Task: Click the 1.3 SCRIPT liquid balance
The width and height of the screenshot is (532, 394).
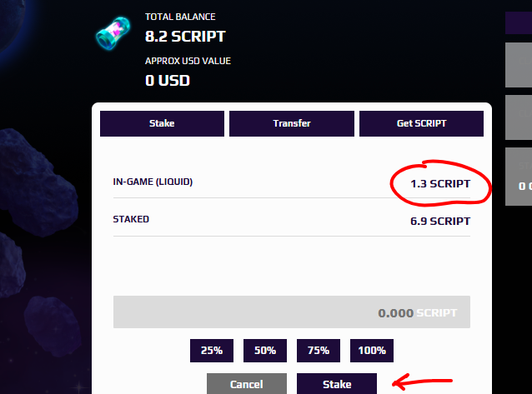Action: point(440,184)
